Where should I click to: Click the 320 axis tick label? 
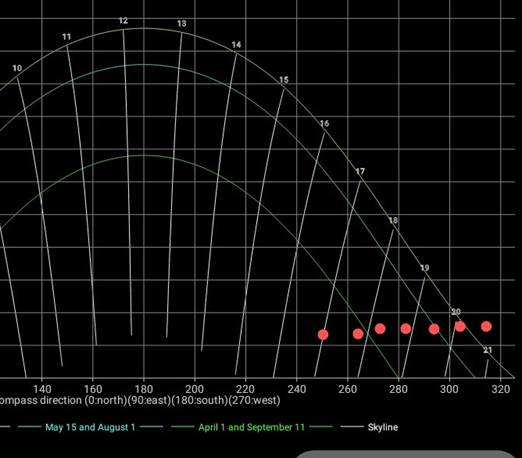point(500,389)
